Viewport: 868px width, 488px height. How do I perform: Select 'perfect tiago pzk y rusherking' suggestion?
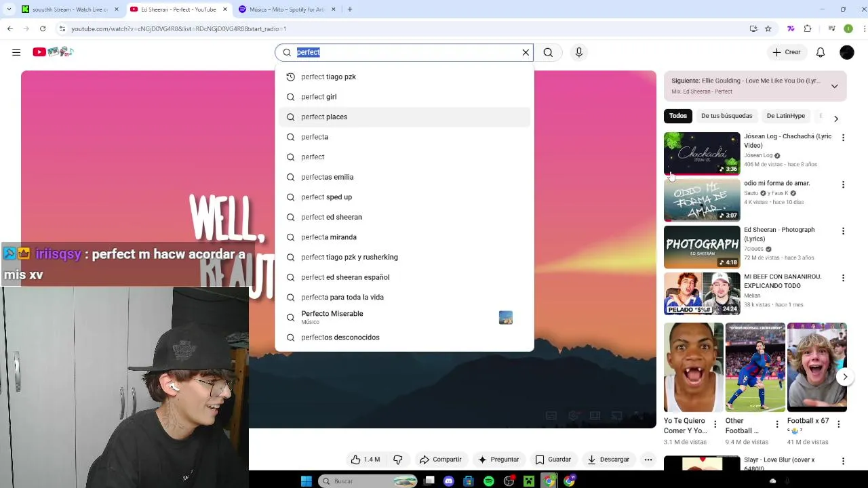(404, 257)
